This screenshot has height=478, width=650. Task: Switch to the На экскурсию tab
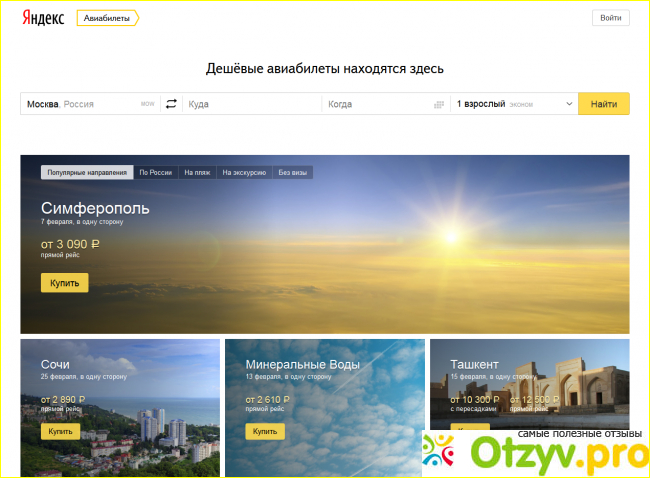244,172
